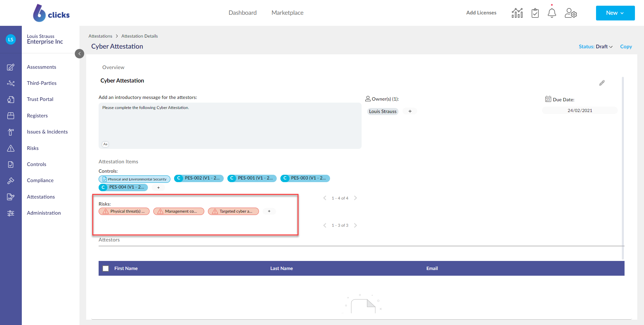Click the pencil edit icon for the overview
Viewport: 644px width, 325px height.
pos(602,83)
